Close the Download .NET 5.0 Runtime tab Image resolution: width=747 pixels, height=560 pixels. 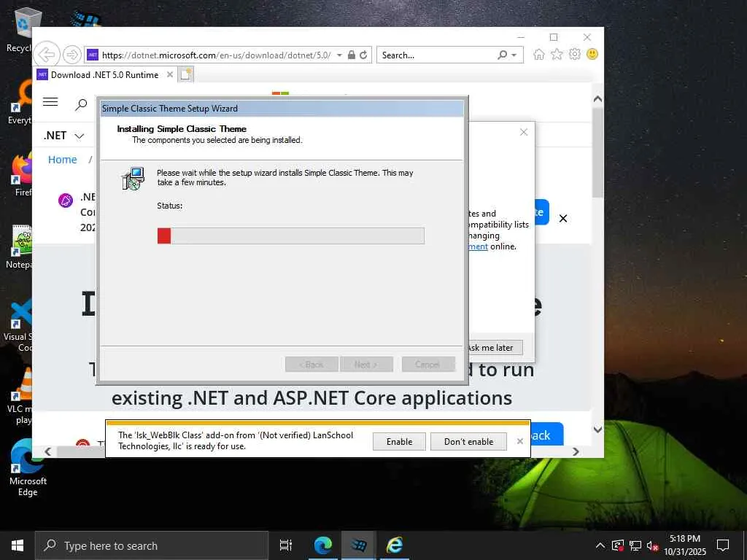pos(169,74)
